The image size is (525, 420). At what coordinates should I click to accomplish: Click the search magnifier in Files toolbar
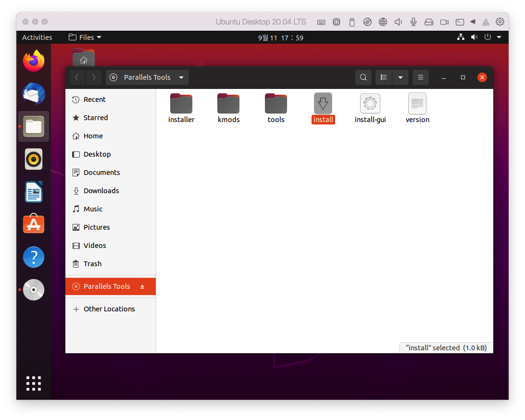[x=363, y=78]
